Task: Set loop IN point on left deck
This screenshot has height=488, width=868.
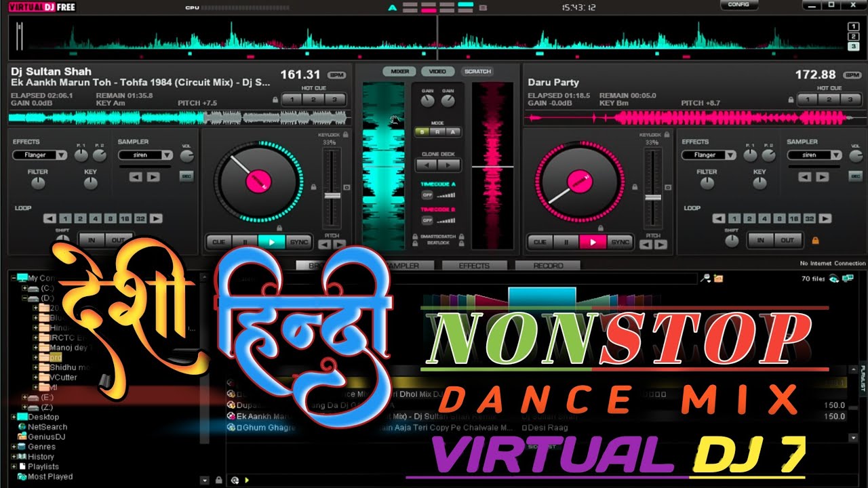Action: [92, 240]
